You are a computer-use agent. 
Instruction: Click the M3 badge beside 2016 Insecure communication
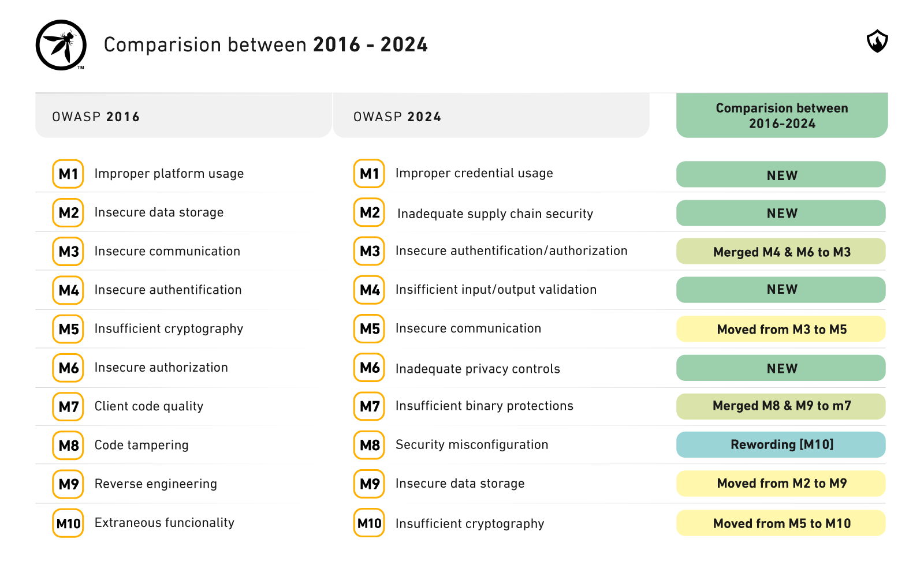pyautogui.click(x=68, y=251)
